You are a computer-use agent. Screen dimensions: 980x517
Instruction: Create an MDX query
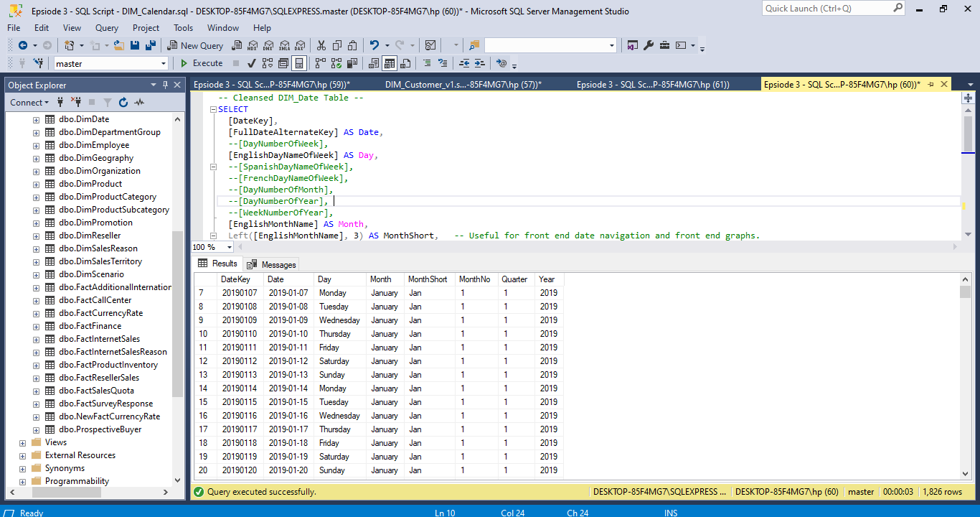tap(253, 45)
